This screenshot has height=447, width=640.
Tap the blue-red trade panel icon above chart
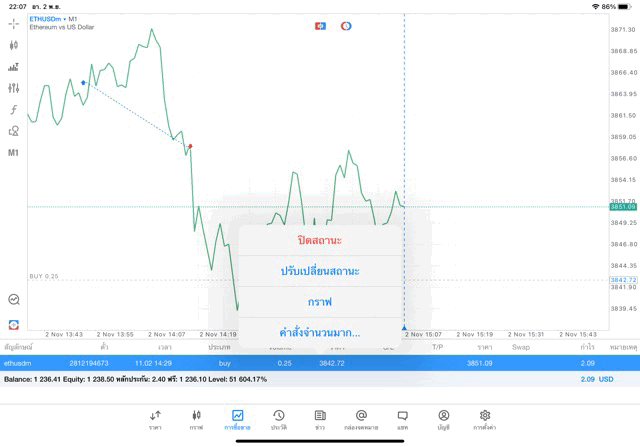coord(320,26)
